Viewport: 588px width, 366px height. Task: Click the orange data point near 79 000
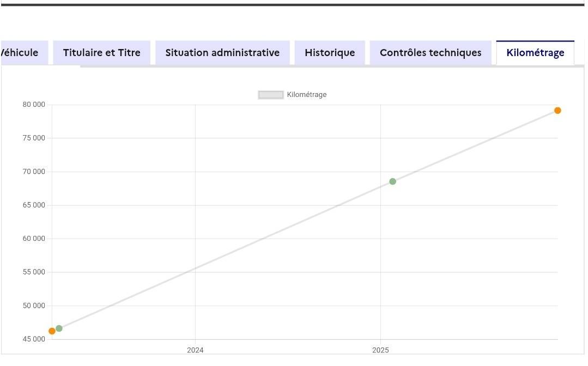click(557, 111)
